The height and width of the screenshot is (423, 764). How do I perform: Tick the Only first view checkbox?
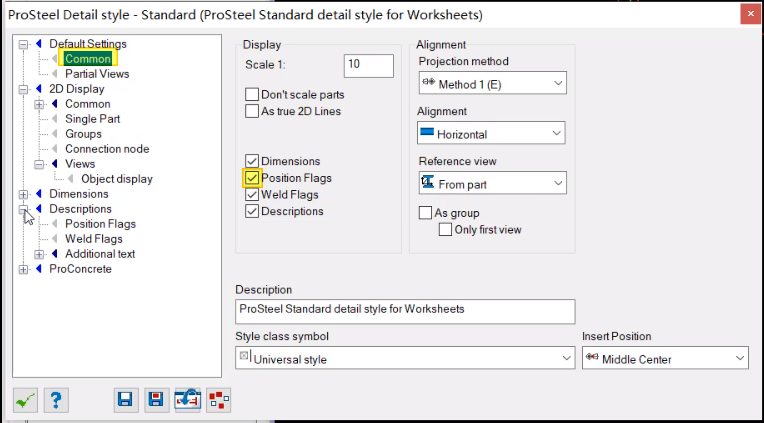click(x=445, y=230)
